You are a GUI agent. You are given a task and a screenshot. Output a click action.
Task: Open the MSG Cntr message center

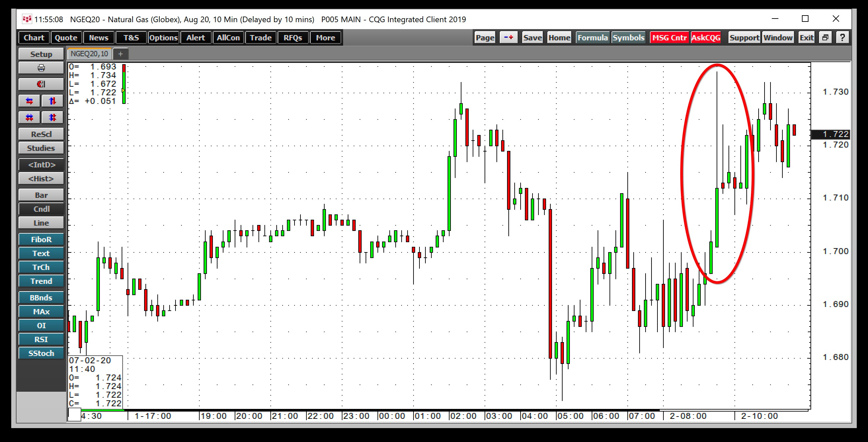[x=670, y=37]
